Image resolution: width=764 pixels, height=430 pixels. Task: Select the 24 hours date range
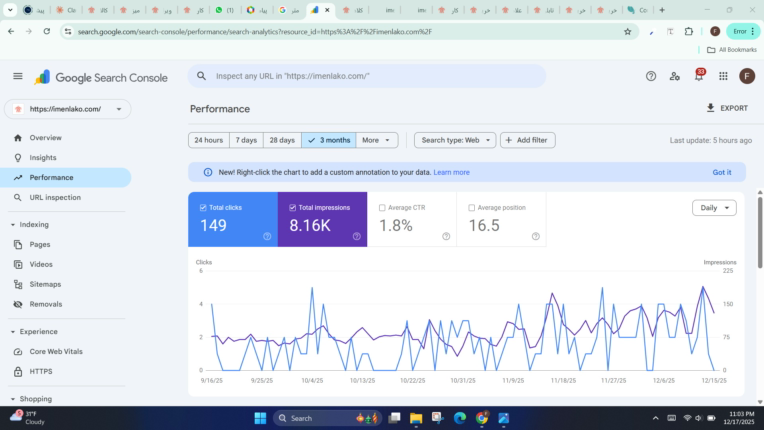[x=209, y=140]
